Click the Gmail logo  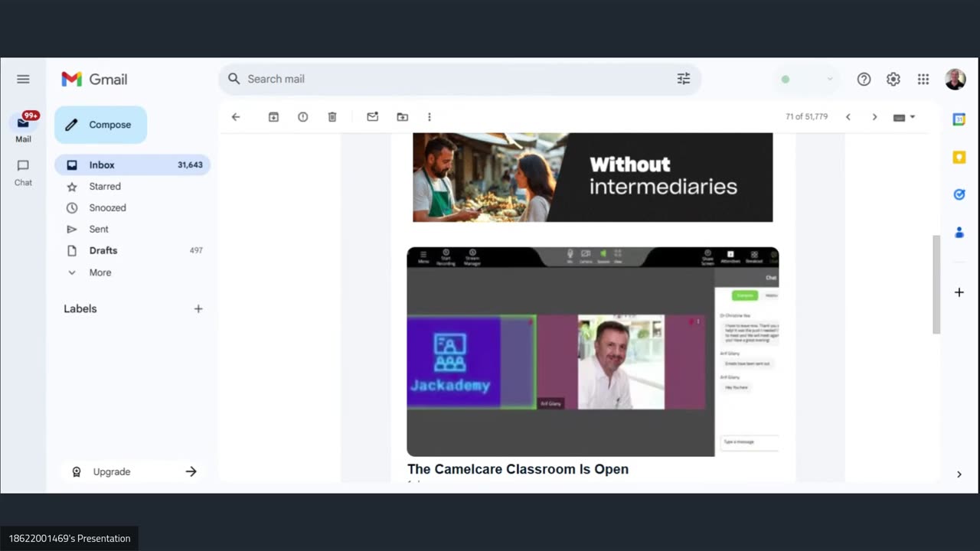point(94,79)
